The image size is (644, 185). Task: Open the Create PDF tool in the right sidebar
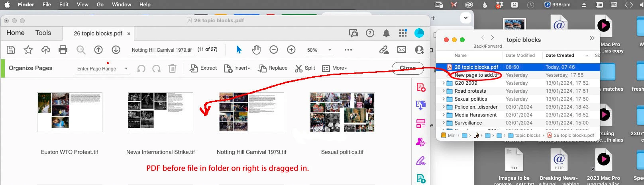[421, 87]
